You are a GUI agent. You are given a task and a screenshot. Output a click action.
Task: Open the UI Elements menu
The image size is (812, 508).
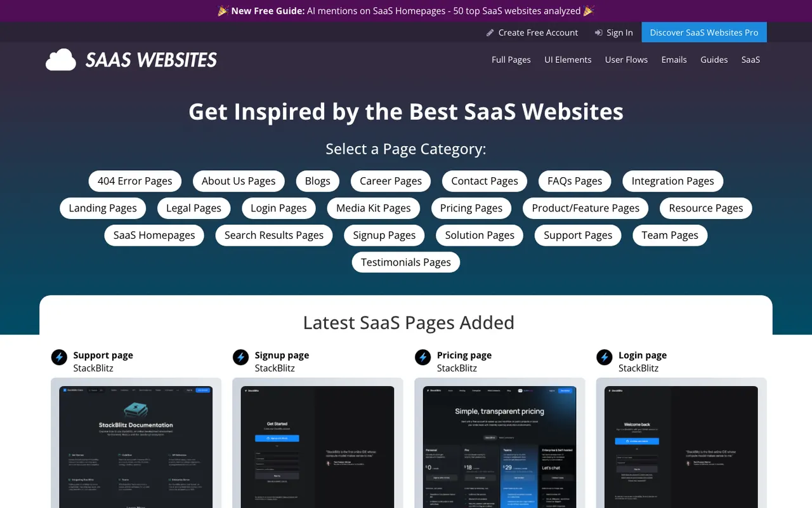coord(568,60)
